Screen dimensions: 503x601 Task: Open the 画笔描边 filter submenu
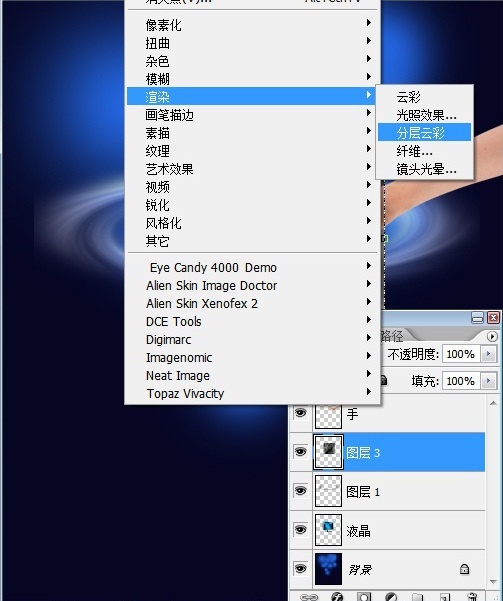point(253,115)
